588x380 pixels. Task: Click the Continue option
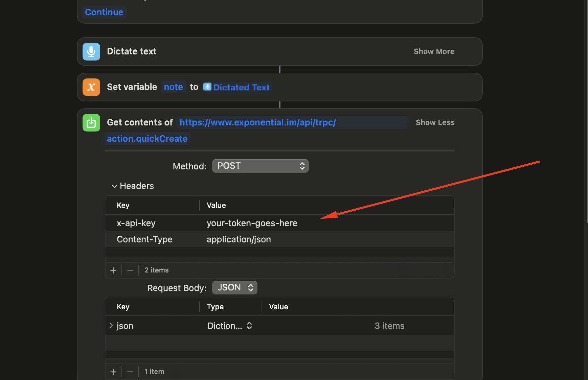tap(104, 12)
